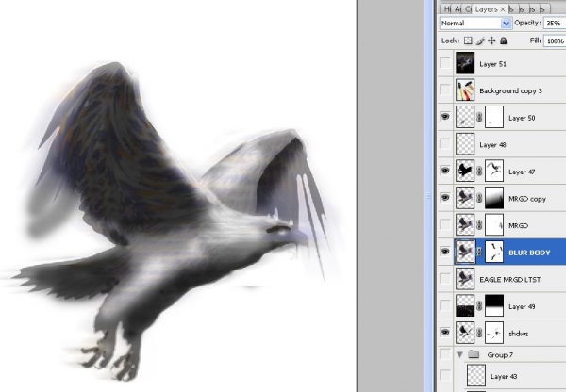
Task: Click the Opacity label
Action: point(527,23)
